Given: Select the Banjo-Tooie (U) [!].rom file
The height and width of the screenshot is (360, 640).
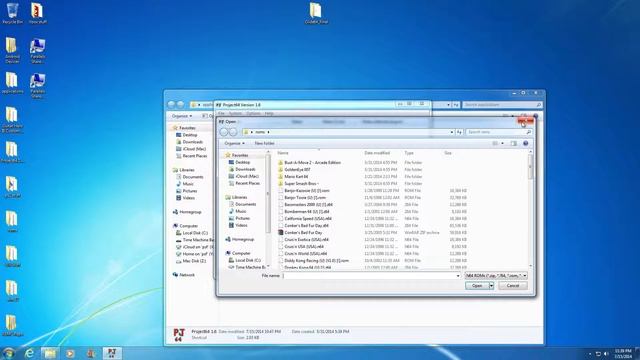Looking at the screenshot, I should (305, 197).
